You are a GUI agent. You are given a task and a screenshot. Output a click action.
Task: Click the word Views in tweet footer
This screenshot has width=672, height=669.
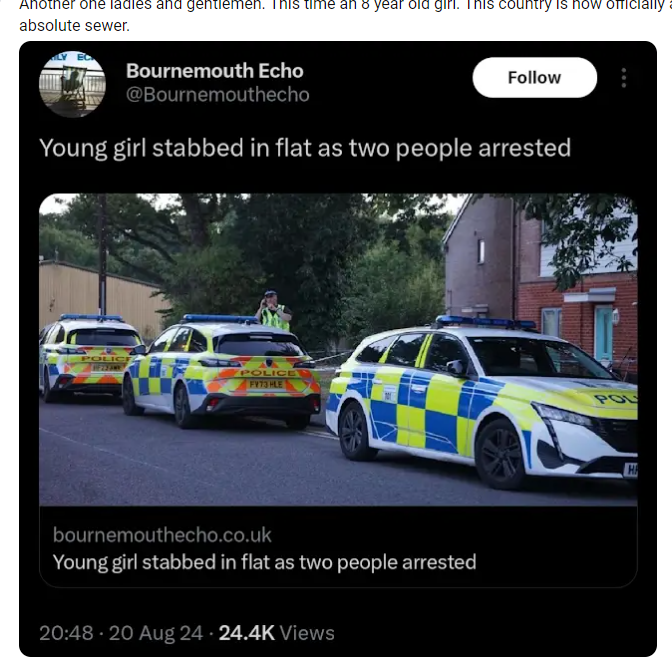tap(307, 633)
